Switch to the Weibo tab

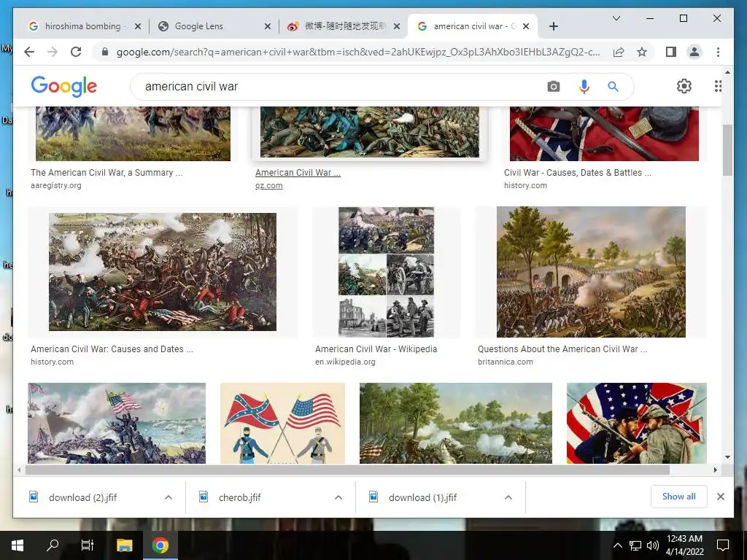[343, 26]
